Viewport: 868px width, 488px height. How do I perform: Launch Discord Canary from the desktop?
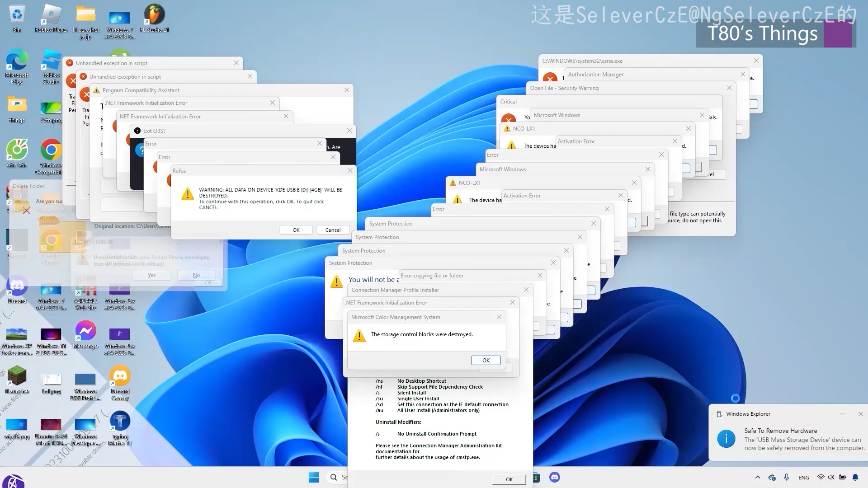(x=120, y=383)
